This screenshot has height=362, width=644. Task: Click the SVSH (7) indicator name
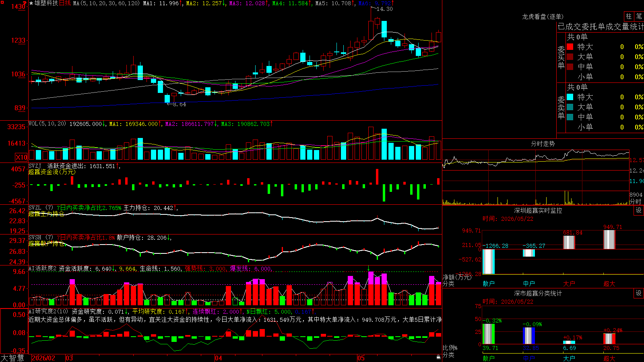pyautogui.click(x=41, y=238)
